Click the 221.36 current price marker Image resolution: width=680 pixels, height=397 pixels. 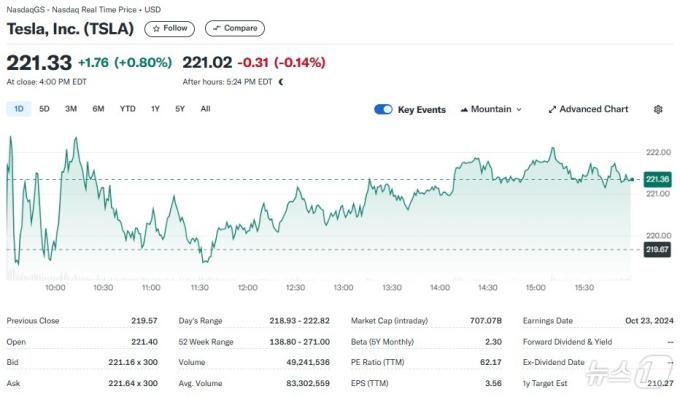click(x=657, y=179)
